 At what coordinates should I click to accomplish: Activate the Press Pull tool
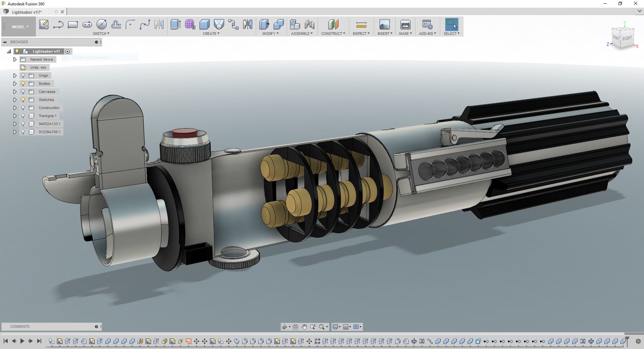tap(264, 24)
